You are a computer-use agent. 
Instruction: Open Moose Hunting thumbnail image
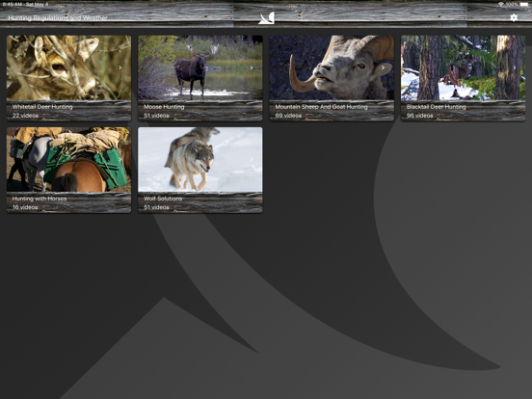[x=200, y=67]
